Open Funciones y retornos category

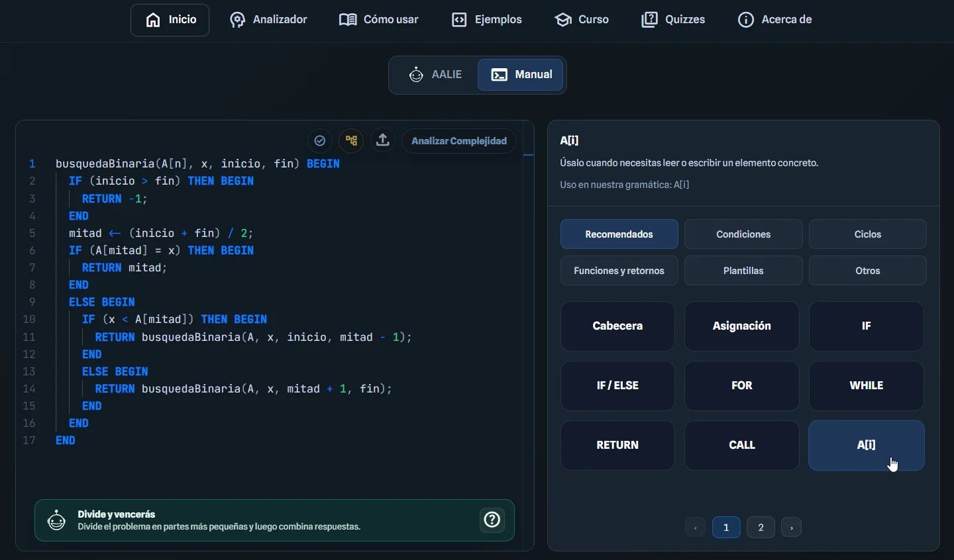[619, 271]
